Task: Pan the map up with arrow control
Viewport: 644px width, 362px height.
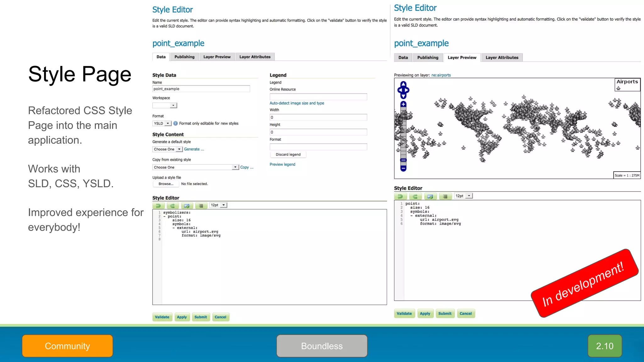Action: 403,84
